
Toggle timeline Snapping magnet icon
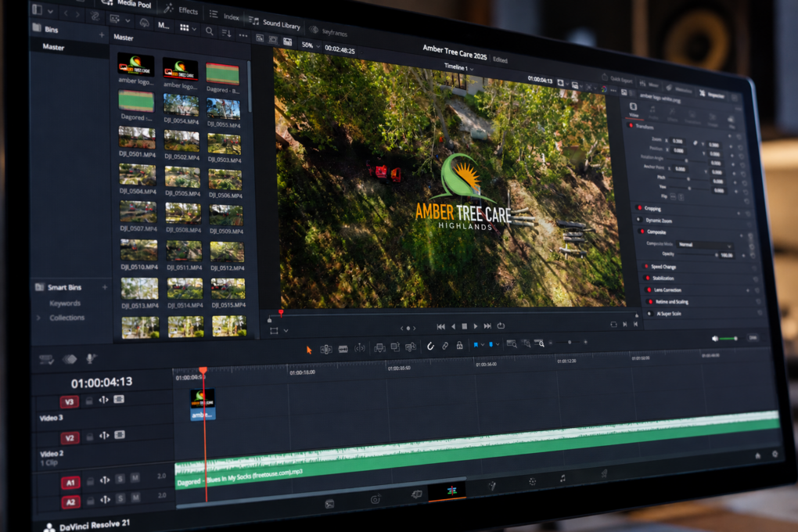click(x=430, y=346)
